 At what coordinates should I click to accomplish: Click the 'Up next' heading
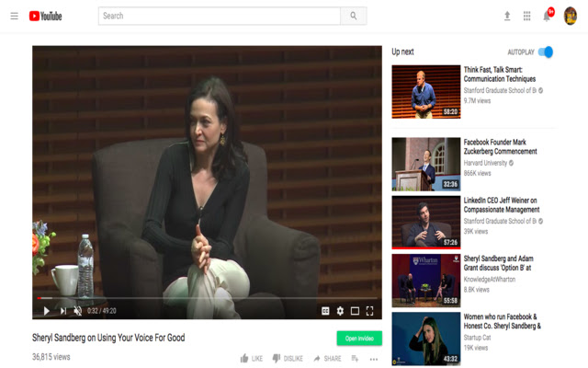tap(402, 52)
